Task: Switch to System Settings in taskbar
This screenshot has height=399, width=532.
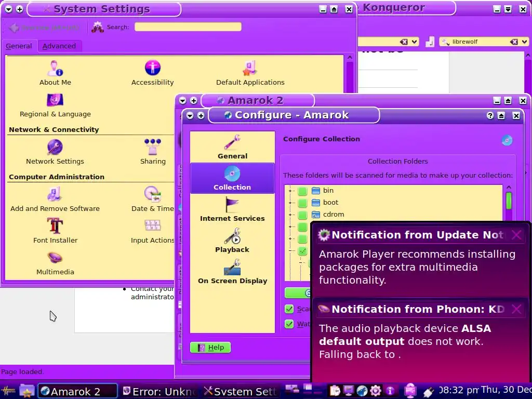Action: pos(241,391)
